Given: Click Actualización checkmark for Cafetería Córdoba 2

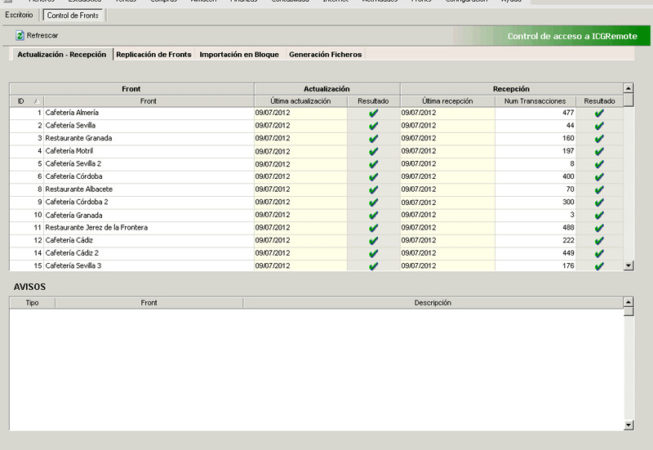Looking at the screenshot, I should 374,202.
